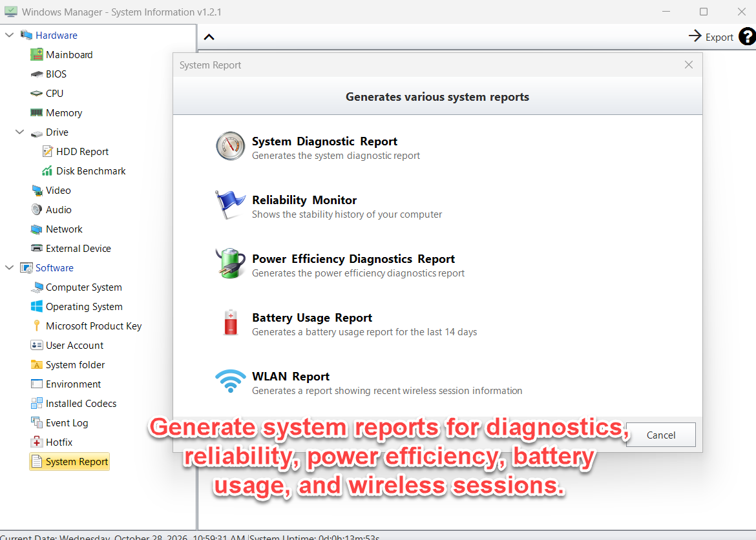Image resolution: width=756 pixels, height=540 pixels.
Task: Close the System Report dialog
Action: (689, 65)
